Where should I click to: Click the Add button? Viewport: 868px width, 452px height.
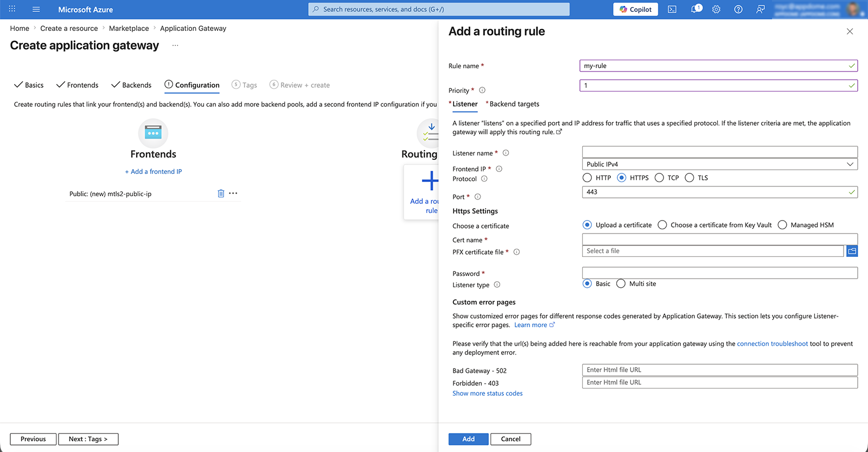click(468, 439)
